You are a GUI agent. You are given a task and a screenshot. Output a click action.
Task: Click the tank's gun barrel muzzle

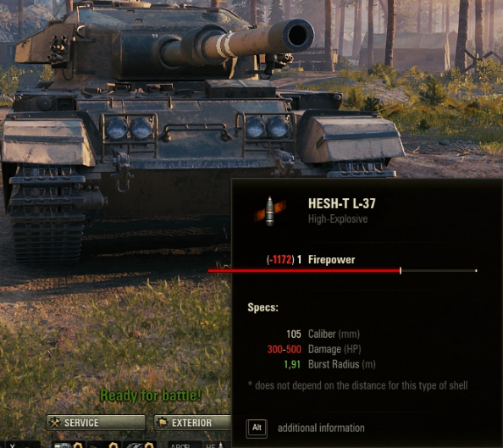[x=298, y=35]
